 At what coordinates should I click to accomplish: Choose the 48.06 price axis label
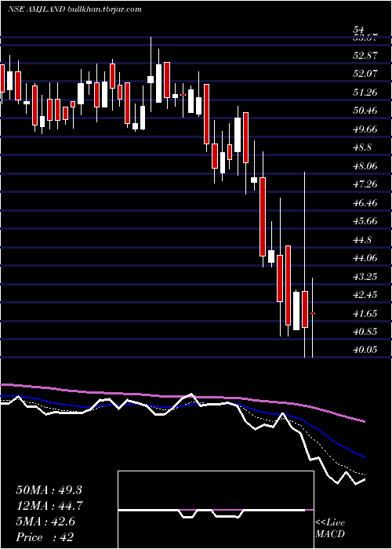366,165
